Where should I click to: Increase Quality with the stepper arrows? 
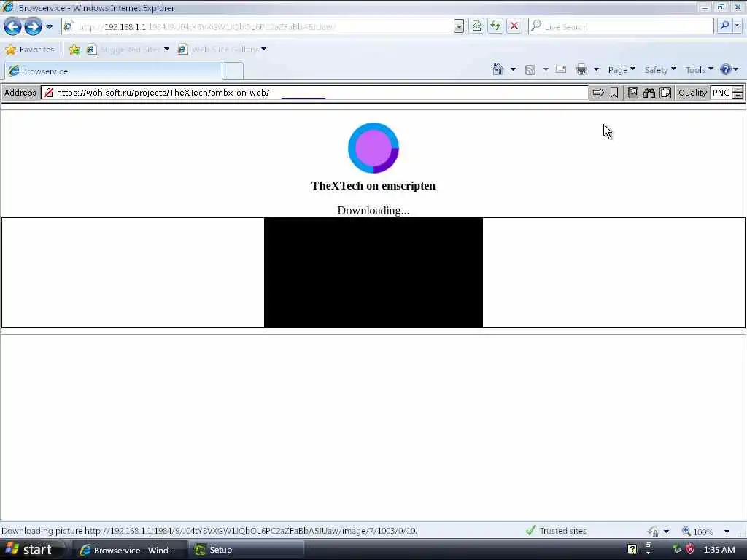coord(738,90)
